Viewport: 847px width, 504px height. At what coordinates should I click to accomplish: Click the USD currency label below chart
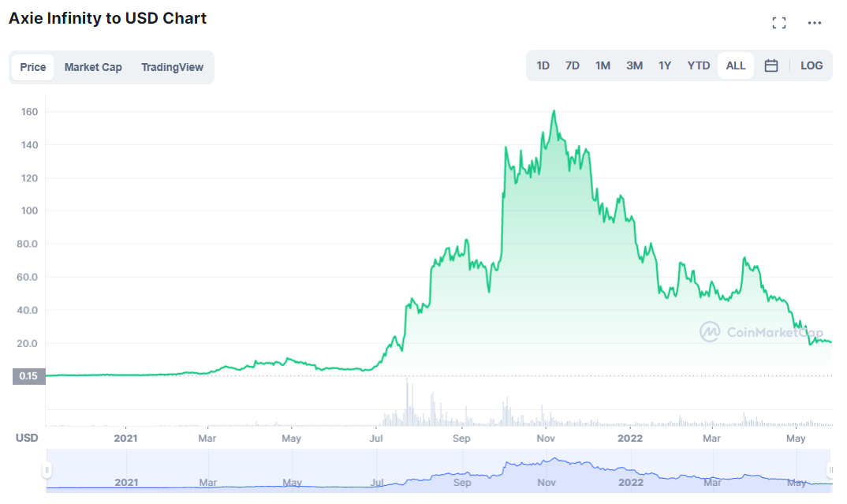click(27, 438)
